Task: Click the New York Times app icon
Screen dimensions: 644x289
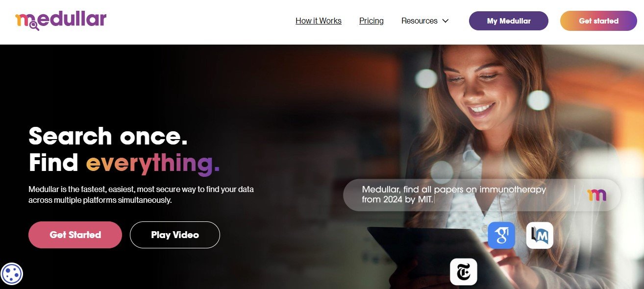Action: click(464, 272)
